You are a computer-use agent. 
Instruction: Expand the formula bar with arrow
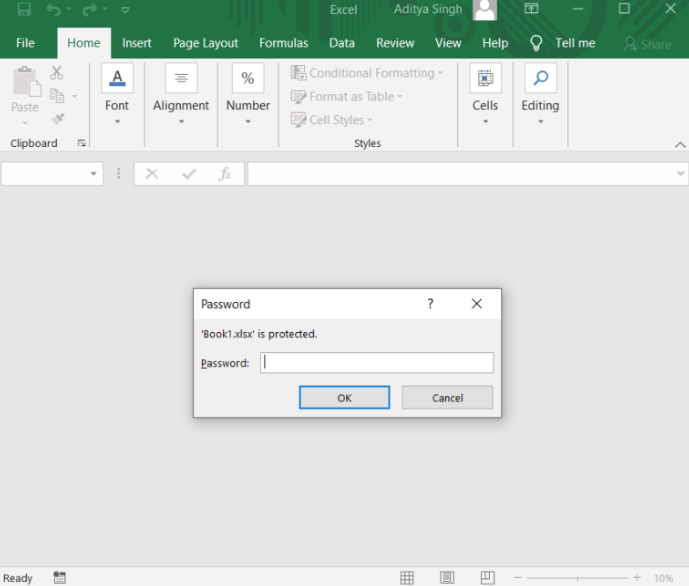(x=681, y=174)
